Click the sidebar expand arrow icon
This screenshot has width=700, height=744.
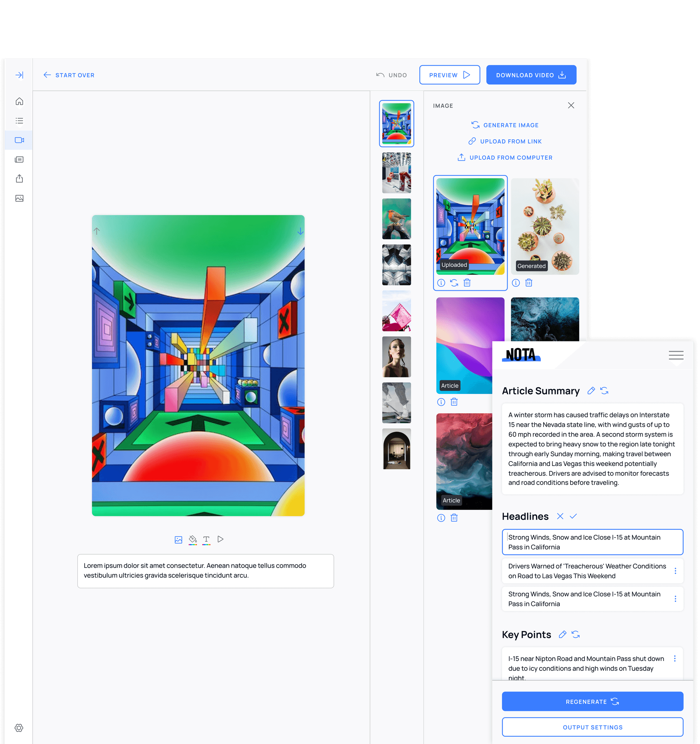[19, 75]
